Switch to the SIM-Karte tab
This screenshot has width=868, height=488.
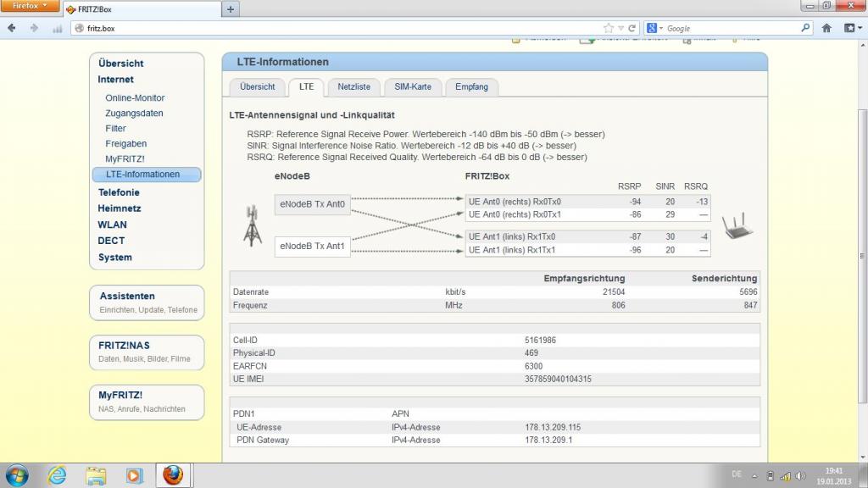413,87
